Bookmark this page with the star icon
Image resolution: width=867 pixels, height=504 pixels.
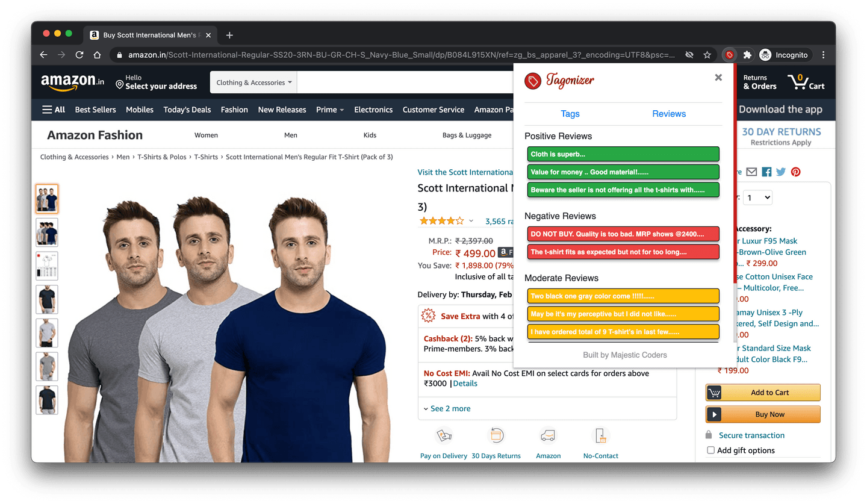(707, 55)
